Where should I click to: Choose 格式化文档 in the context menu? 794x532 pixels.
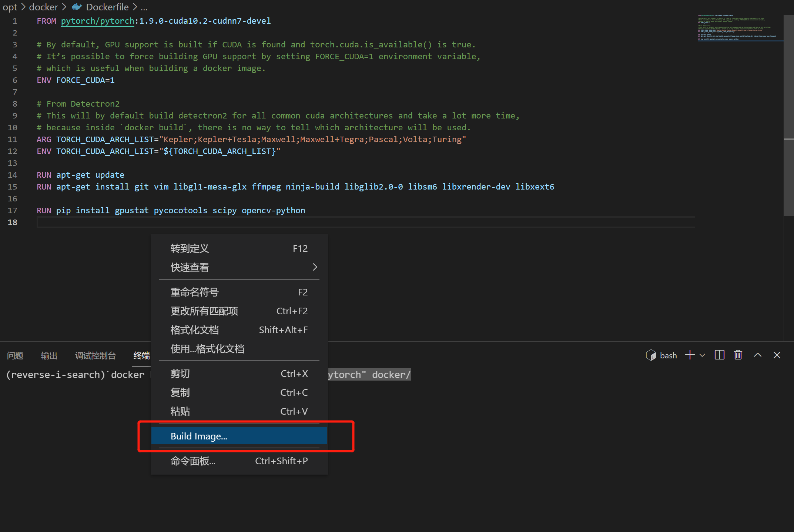[194, 330]
